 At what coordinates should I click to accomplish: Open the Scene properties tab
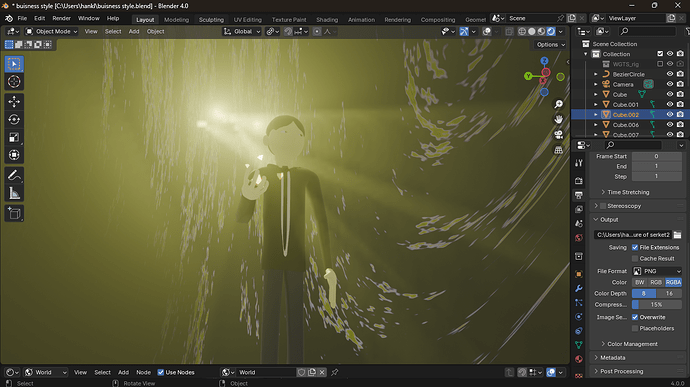point(579,224)
